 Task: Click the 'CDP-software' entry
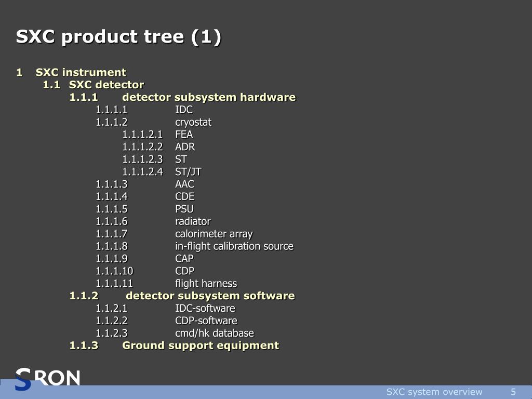206,321
